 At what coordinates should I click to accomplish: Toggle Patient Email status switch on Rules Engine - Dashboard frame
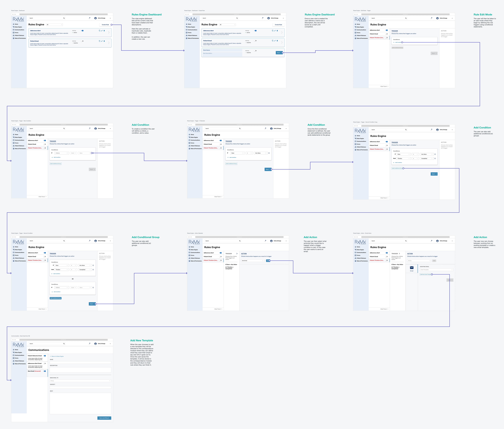tap(82, 41)
